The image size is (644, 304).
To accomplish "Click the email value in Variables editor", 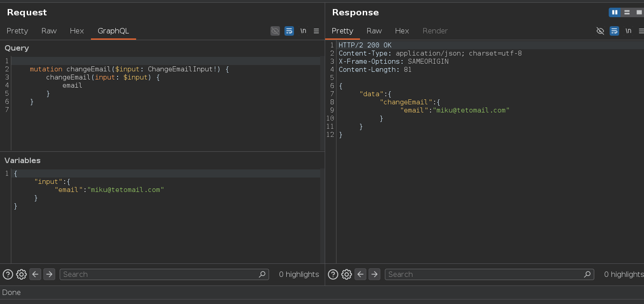I will (x=126, y=190).
